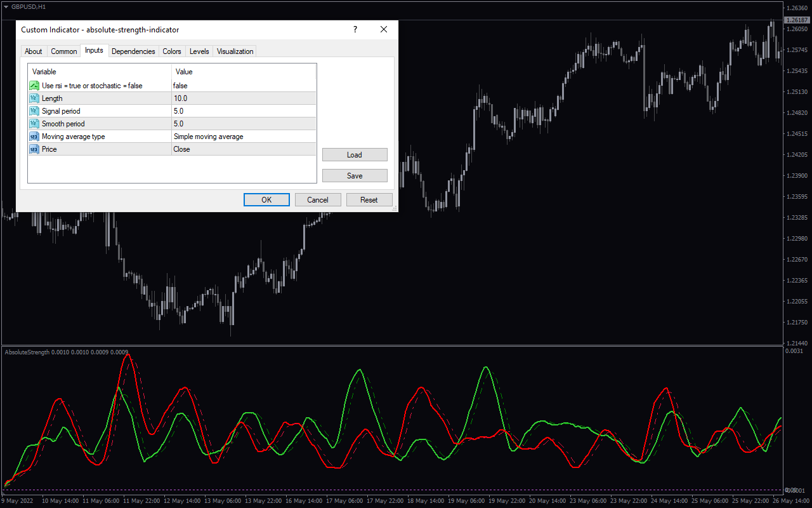Click the current price label 1.26187
812x508 pixels.
click(797, 20)
